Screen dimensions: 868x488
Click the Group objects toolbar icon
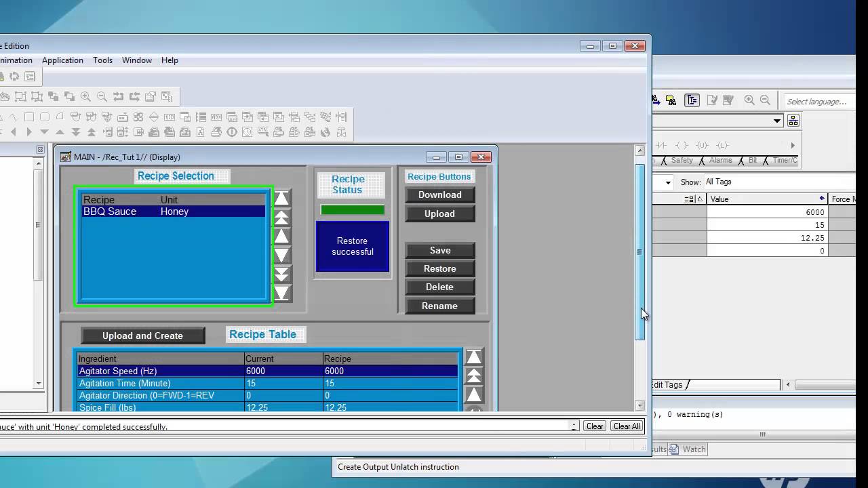click(20, 96)
